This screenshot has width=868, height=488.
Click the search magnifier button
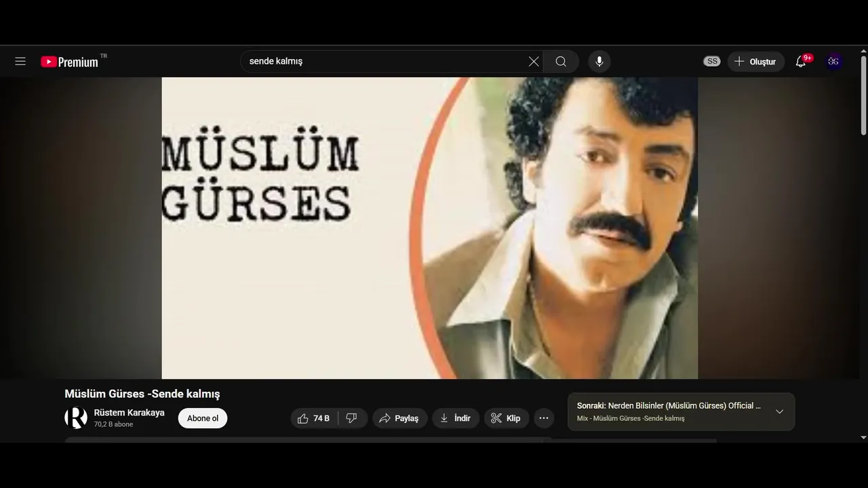click(x=561, y=62)
